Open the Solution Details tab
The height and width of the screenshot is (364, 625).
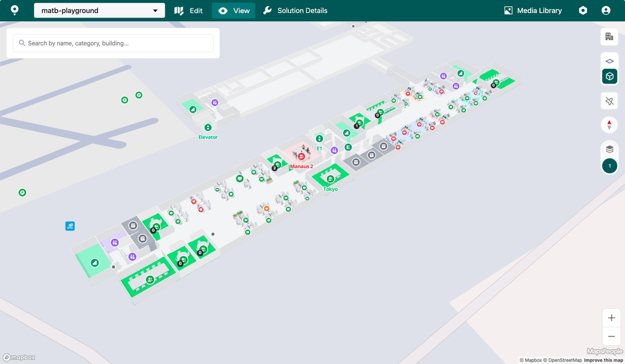295,10
